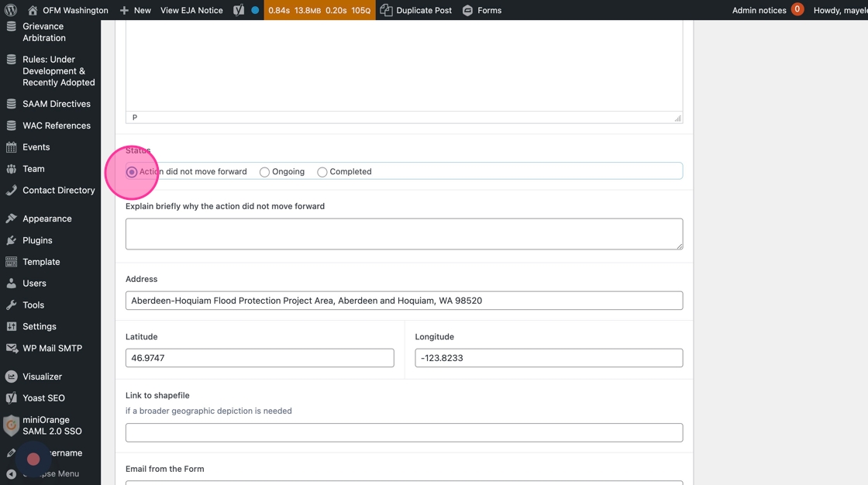Select the Ongoing status radio button

click(264, 172)
